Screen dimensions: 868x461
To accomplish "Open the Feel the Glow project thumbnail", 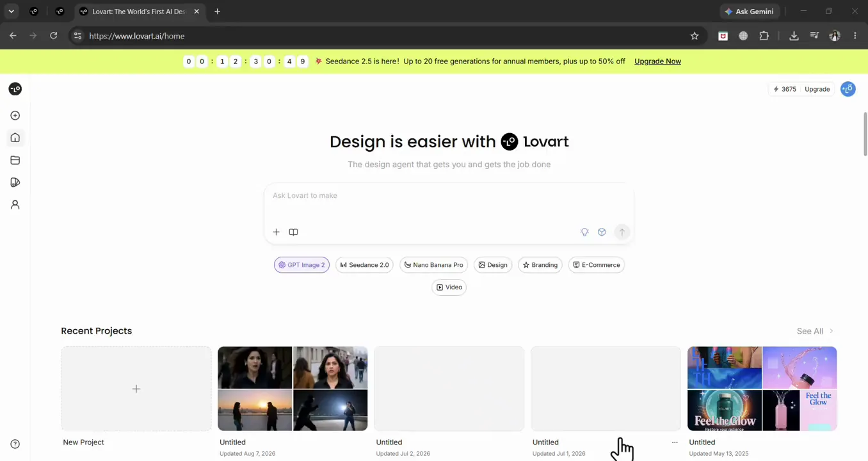I will (x=762, y=389).
